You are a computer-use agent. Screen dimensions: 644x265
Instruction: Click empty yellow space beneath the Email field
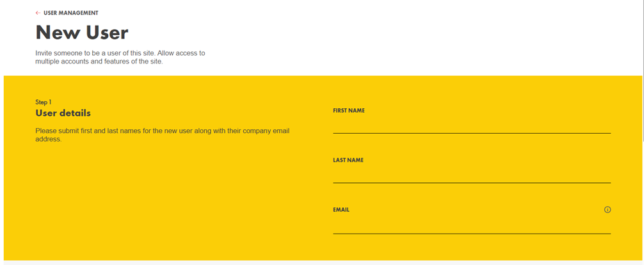point(471,248)
